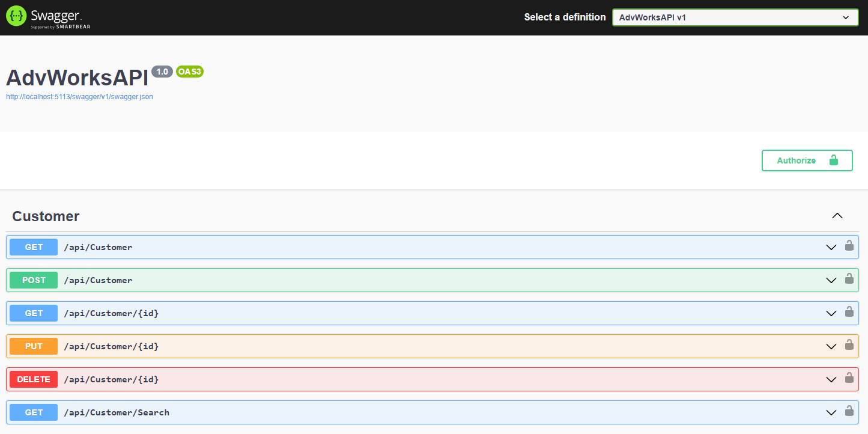Image resolution: width=868 pixels, height=434 pixels.
Task: Click lock icon on GET /api/Customer/{id} row
Action: click(849, 311)
